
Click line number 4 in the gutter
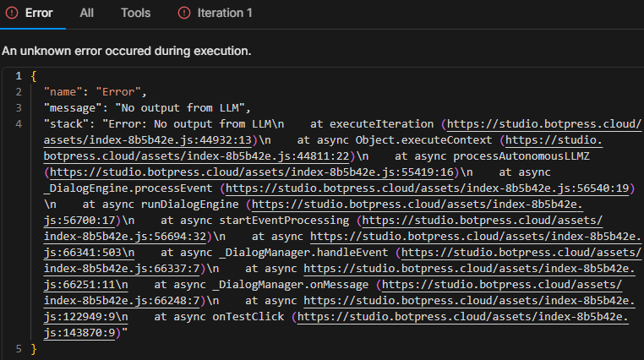[18, 124]
